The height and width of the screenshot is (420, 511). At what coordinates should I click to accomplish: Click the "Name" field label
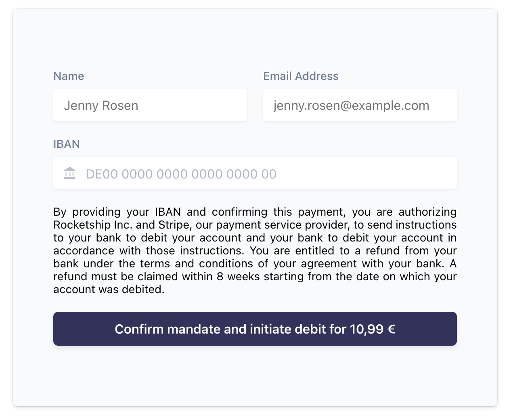(69, 76)
